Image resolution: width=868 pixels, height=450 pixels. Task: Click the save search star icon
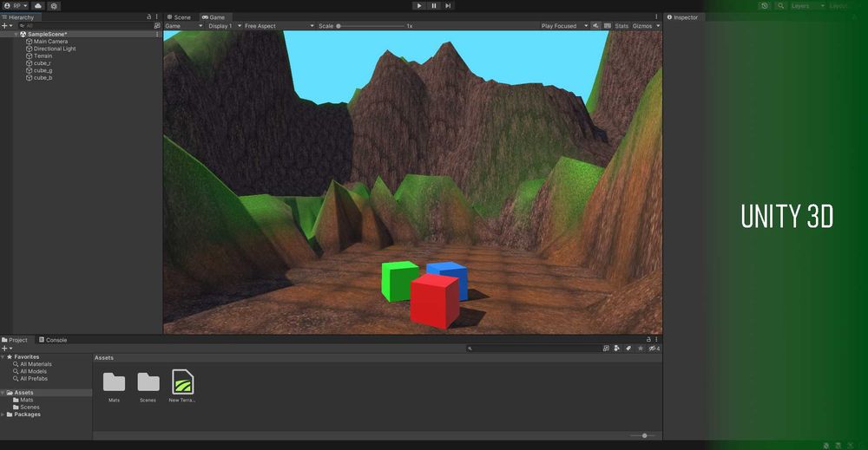point(641,349)
